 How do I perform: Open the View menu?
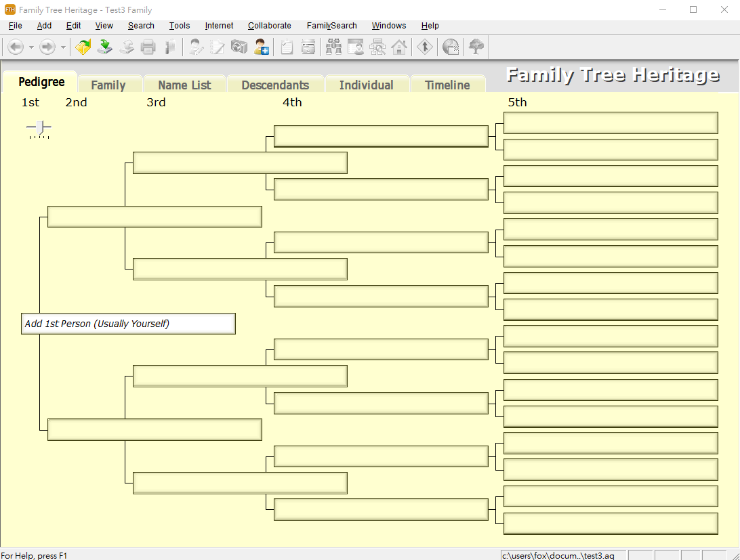pyautogui.click(x=104, y=26)
